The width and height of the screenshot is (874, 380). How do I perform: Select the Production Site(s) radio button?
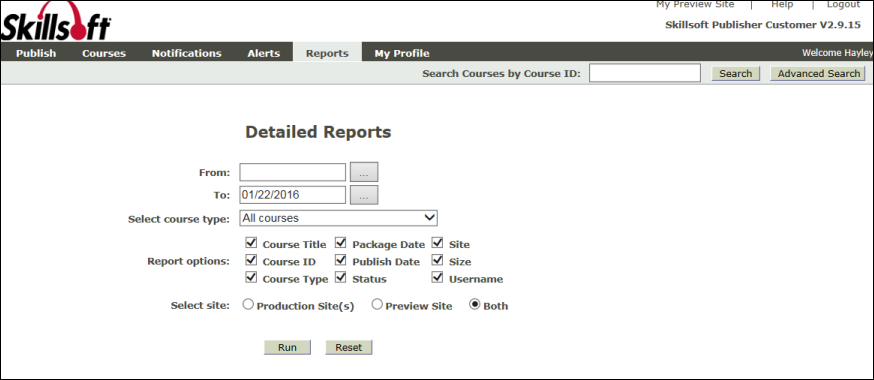point(249,305)
